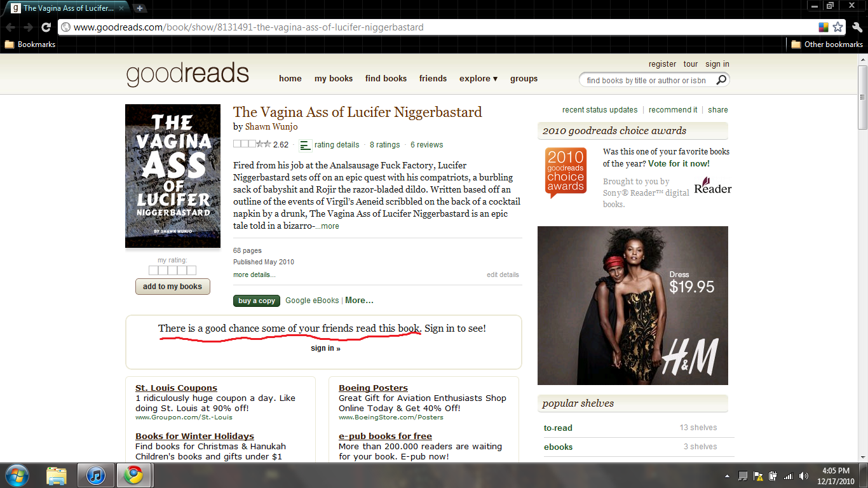Open the groups nav item
Viewport: 868px width, 488px height.
524,79
